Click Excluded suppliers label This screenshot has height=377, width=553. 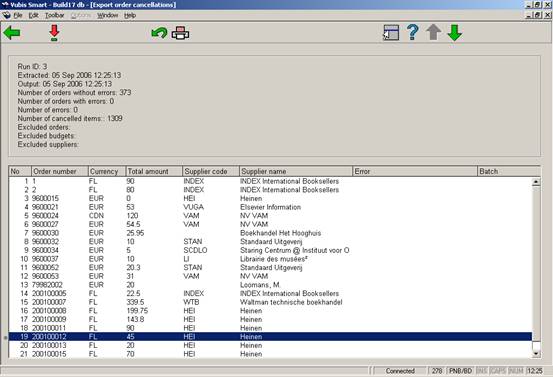(x=48, y=145)
